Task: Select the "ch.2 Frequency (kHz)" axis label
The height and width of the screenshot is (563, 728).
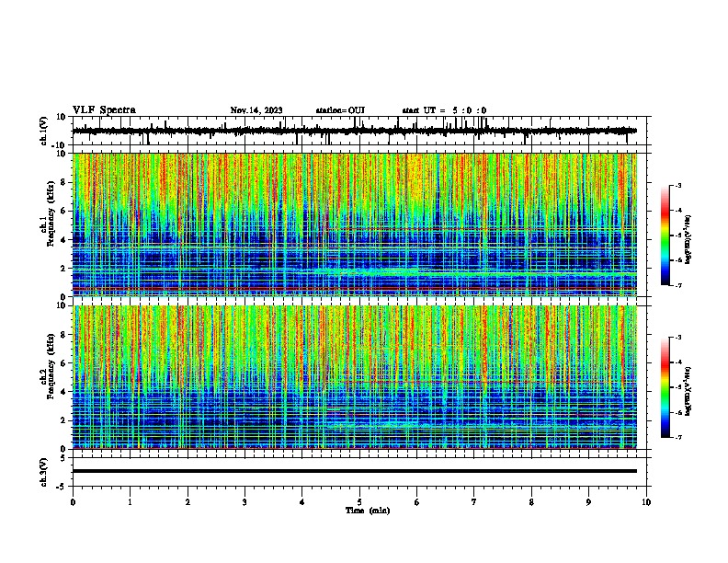Action: 47,368
